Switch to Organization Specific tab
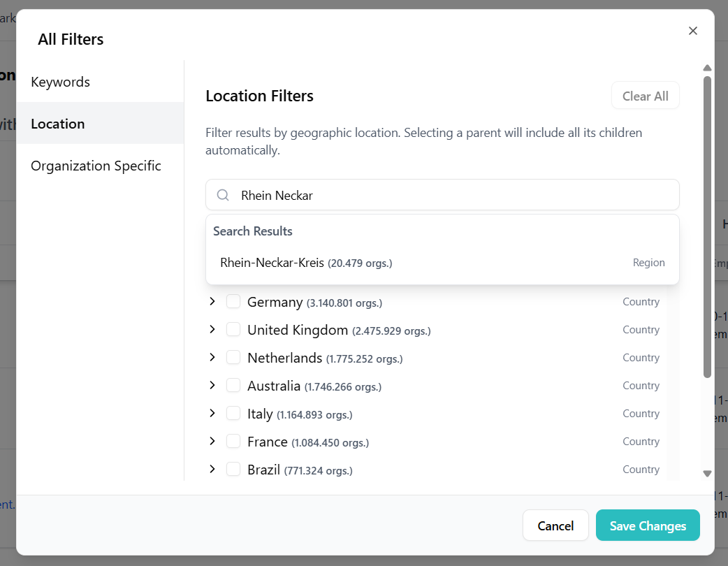This screenshot has width=728, height=566. (96, 166)
